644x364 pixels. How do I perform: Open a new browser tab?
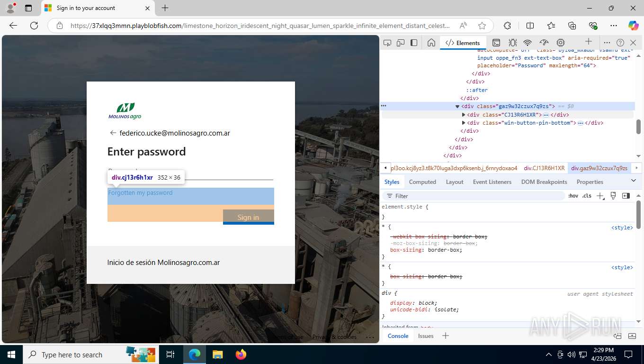(x=165, y=8)
